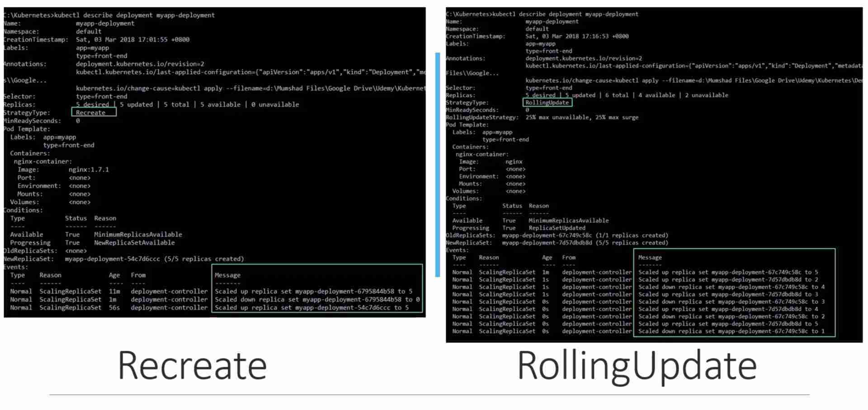Click the large 'RollingUpdate' slide heading
Viewport: 868px width, 410px height.
click(637, 367)
